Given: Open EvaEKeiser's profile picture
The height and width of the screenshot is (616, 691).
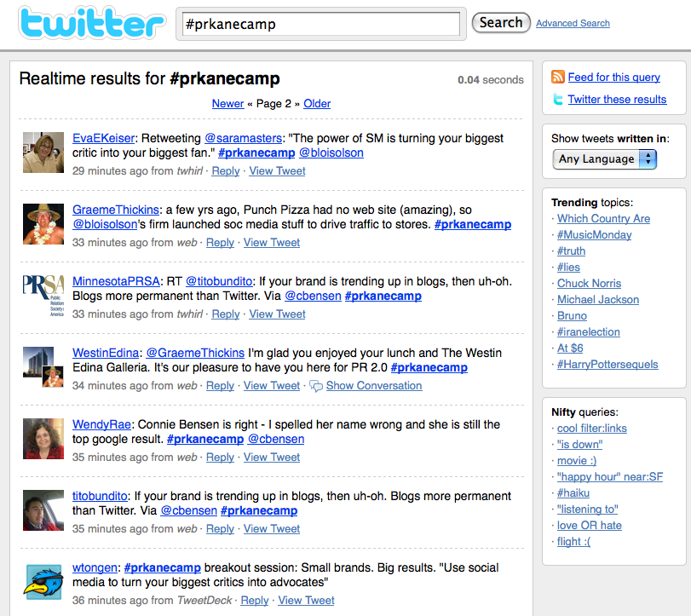Looking at the screenshot, I should click(x=43, y=153).
